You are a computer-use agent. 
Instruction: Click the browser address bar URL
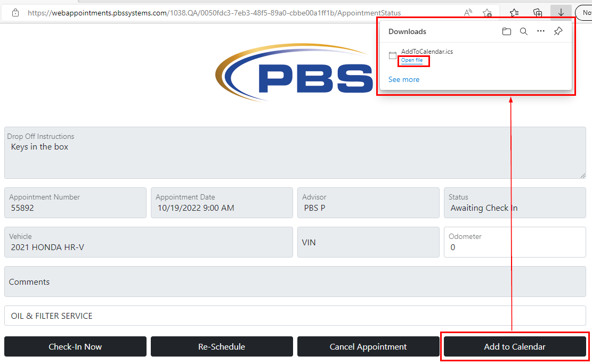click(x=214, y=13)
